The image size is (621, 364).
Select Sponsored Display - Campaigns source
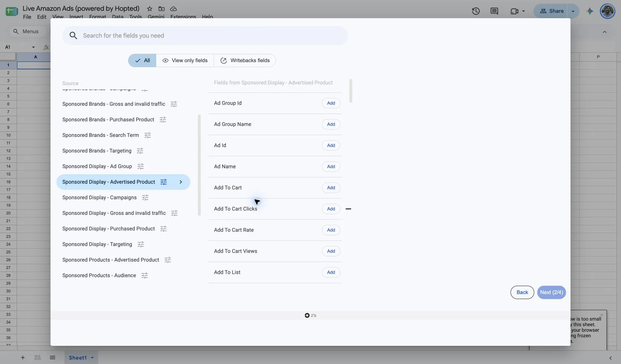pos(100,198)
